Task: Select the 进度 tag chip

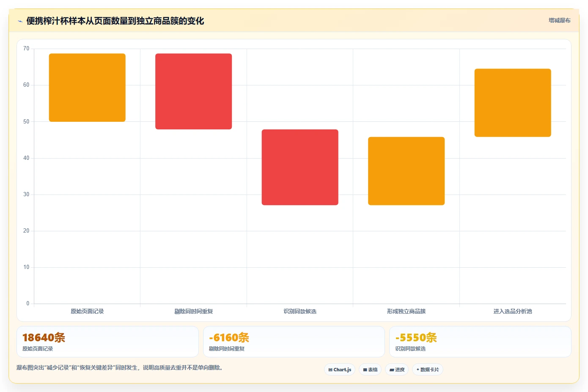Action: pos(397,370)
